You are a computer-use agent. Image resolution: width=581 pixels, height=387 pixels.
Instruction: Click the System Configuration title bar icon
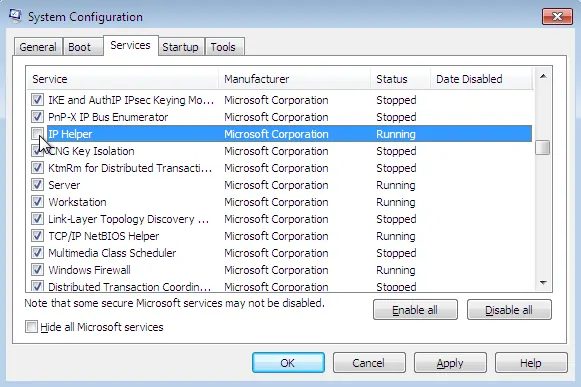click(15, 16)
